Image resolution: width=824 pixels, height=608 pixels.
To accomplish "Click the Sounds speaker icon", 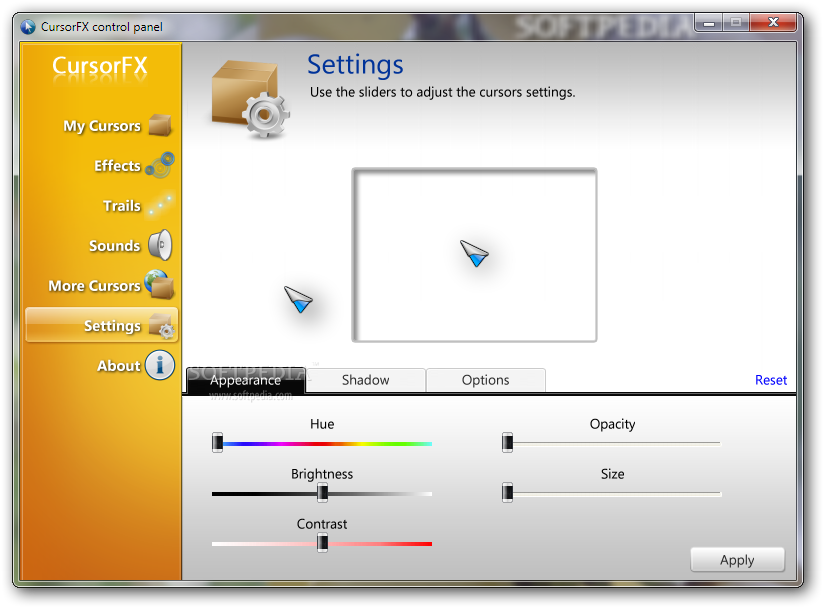I will click(x=160, y=245).
